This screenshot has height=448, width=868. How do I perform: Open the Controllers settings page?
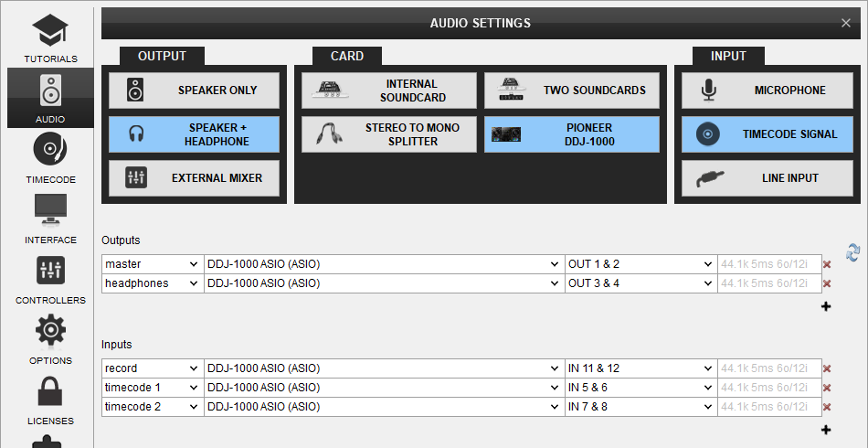pos(50,278)
